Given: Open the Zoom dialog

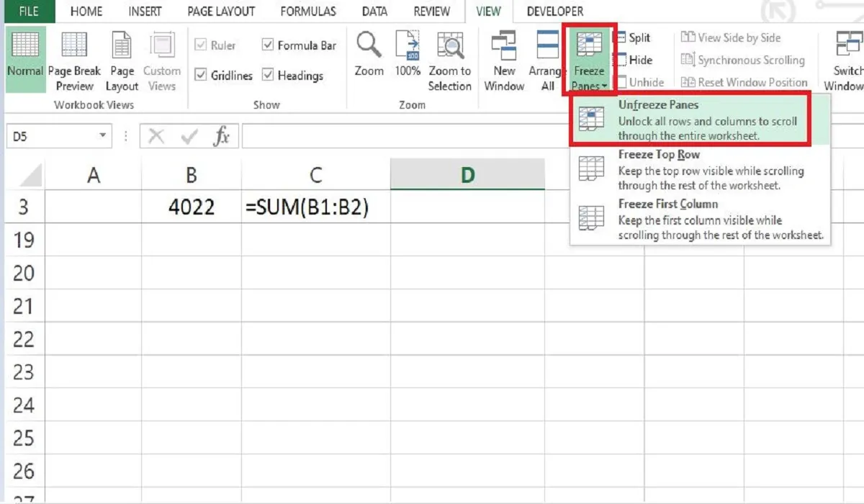Looking at the screenshot, I should click(x=369, y=55).
